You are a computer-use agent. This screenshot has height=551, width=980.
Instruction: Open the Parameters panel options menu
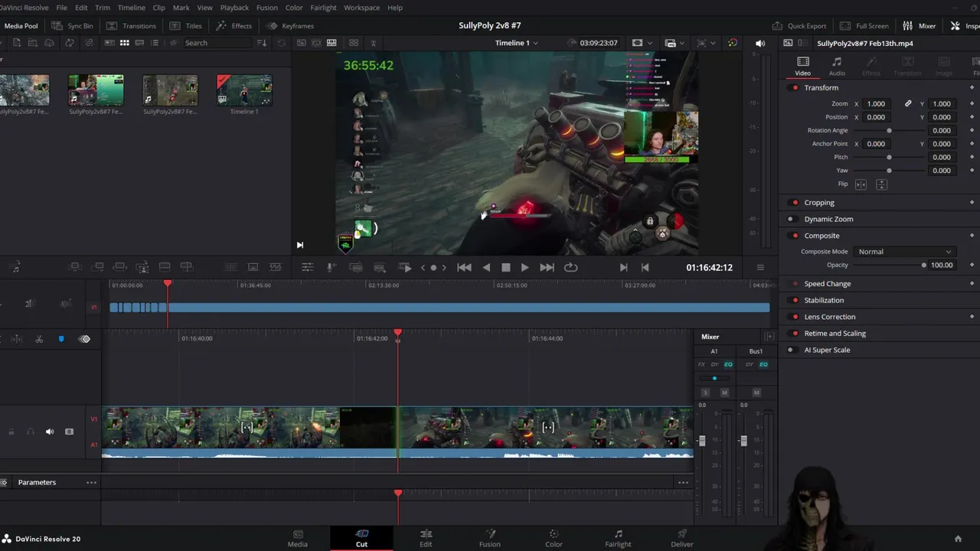click(x=91, y=483)
